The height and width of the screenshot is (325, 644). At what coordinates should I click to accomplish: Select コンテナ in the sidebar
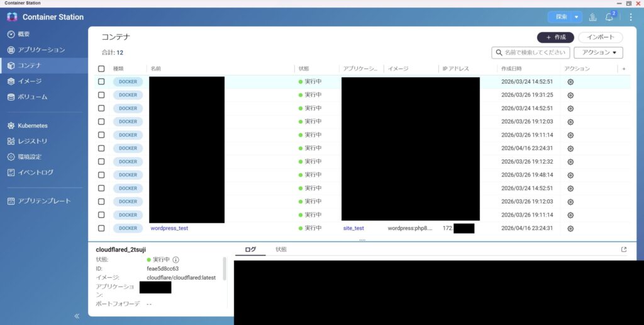(x=29, y=66)
